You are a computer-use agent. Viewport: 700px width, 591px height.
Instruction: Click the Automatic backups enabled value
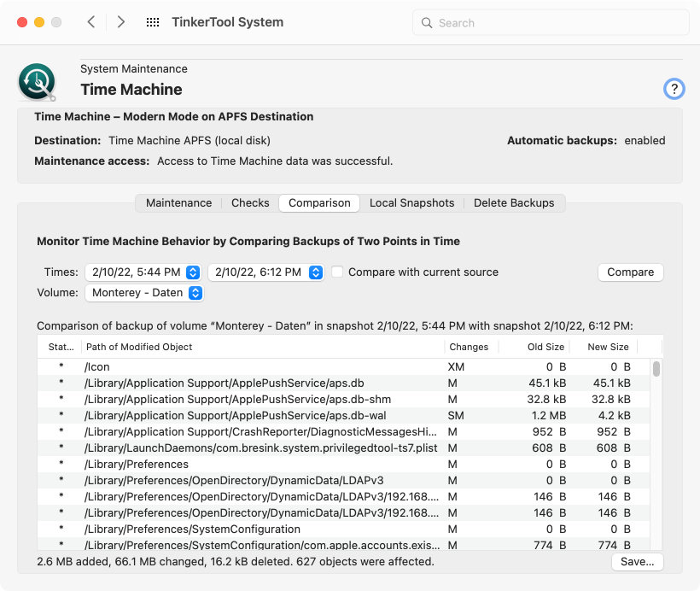click(645, 140)
